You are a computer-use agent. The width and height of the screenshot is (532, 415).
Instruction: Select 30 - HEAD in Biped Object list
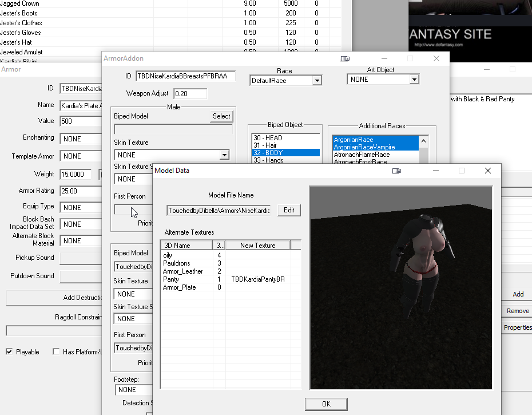pos(285,138)
